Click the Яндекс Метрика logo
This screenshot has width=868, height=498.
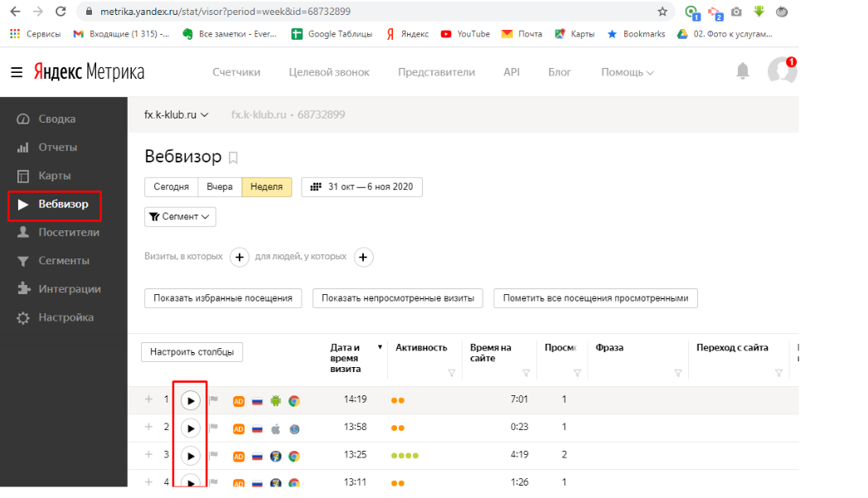(x=90, y=72)
